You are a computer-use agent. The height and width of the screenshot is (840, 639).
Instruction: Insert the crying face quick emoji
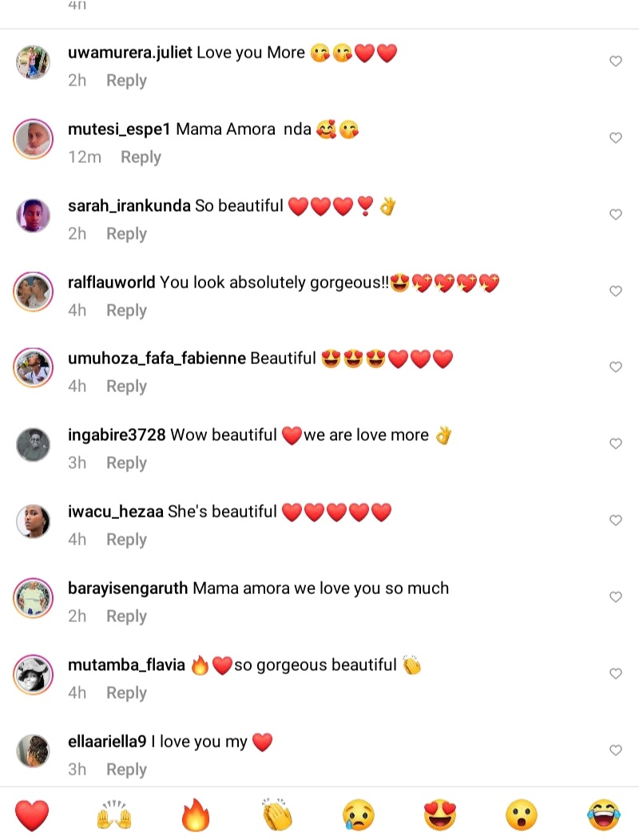tap(359, 814)
